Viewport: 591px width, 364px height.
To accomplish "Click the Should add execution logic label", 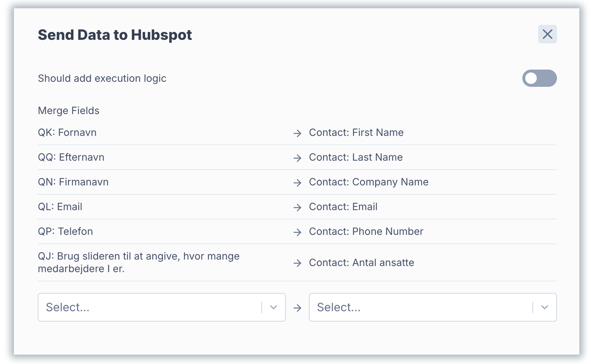I will click(x=102, y=78).
